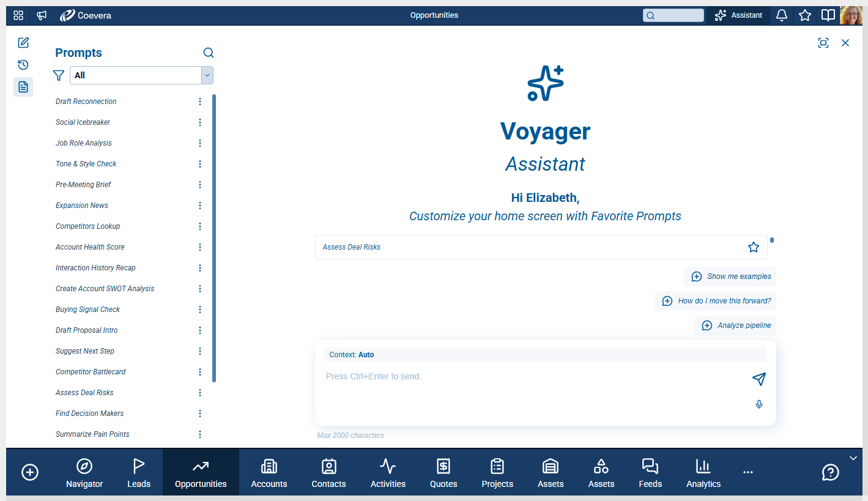Select Suggest Next Step prompt
The width and height of the screenshot is (868, 501).
[x=85, y=351]
